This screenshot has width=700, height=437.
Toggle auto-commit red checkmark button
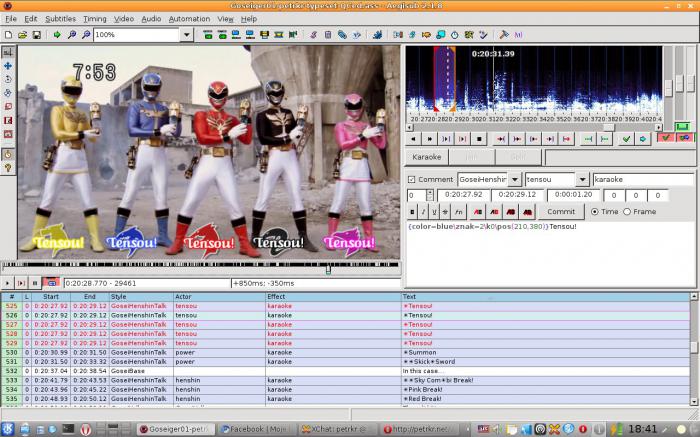pos(665,138)
